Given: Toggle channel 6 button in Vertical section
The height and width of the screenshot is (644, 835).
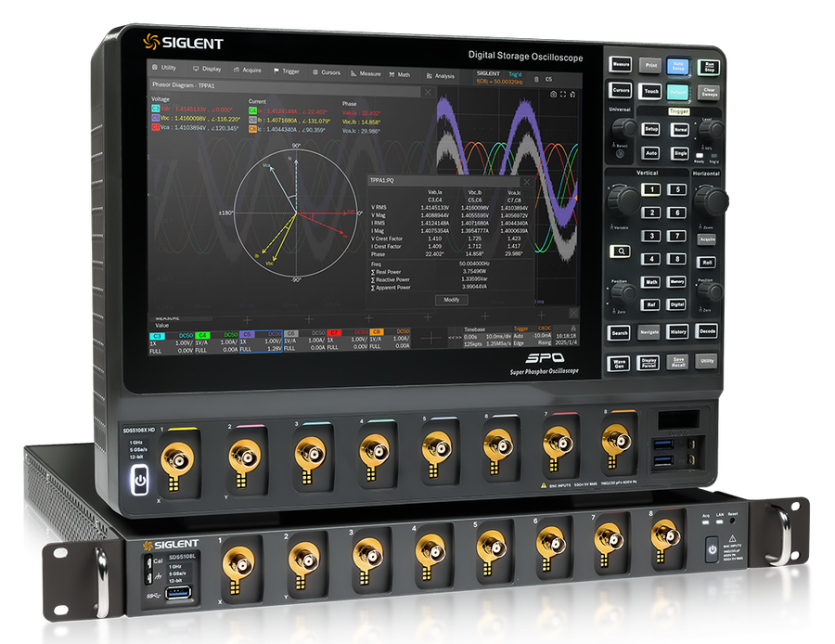Looking at the screenshot, I should point(677,213).
